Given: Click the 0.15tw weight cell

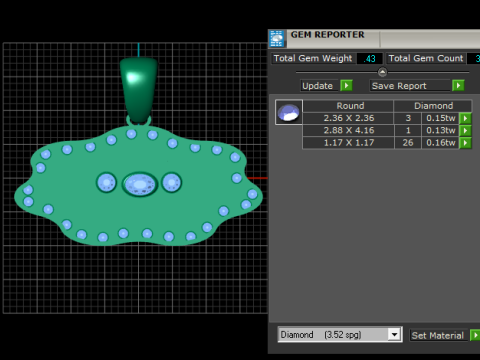Looking at the screenshot, I should [440, 118].
